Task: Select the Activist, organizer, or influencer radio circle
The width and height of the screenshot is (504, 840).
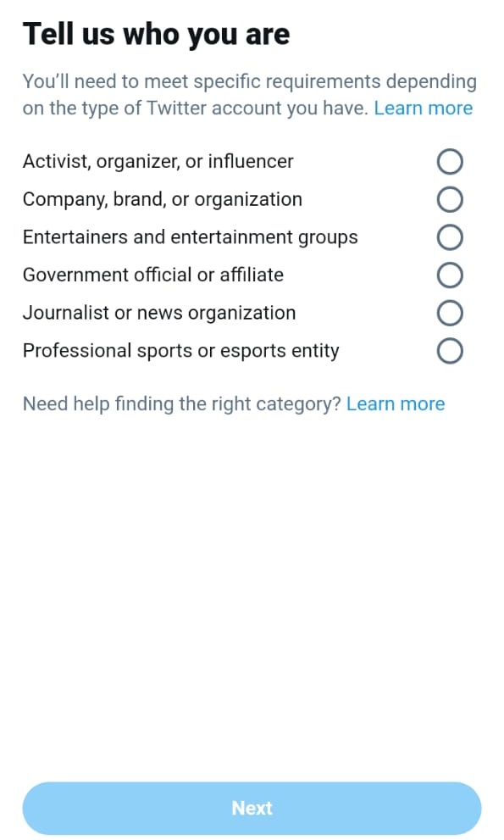Action: 450,161
